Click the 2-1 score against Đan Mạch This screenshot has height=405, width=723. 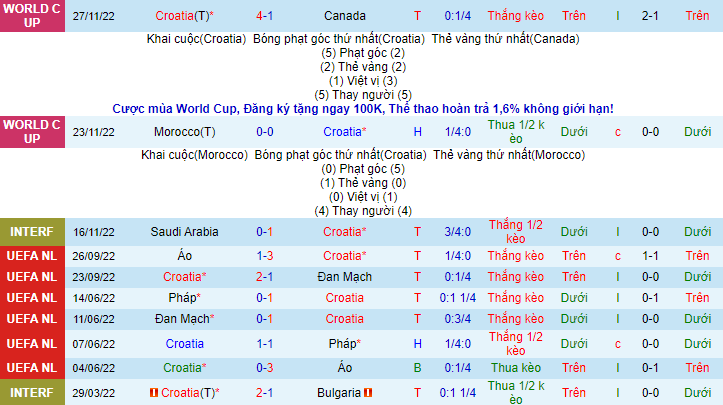click(265, 277)
